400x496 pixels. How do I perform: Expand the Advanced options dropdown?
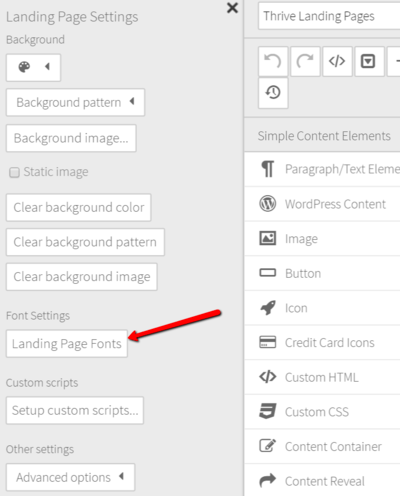point(70,477)
